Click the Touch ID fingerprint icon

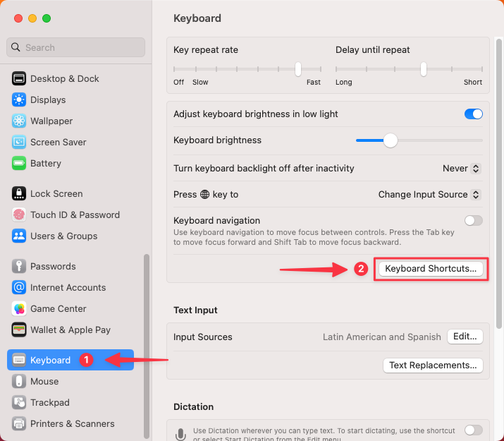(19, 215)
